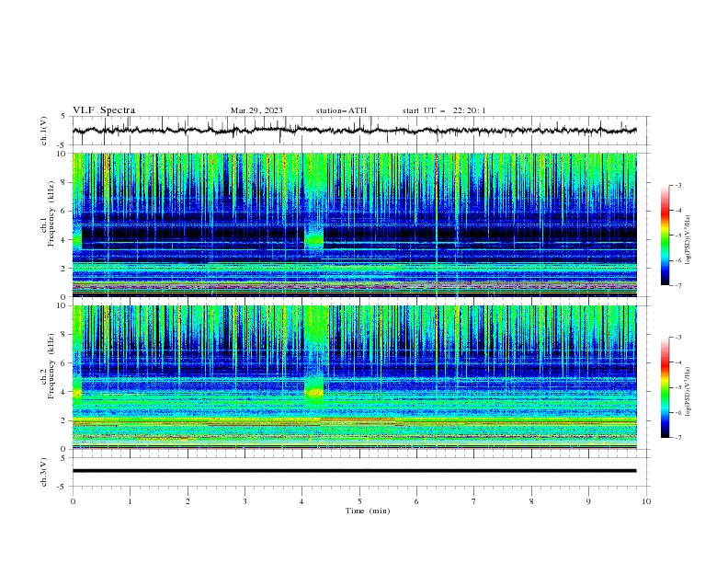This screenshot has width=728, height=563.
Task: Click the "-6" label on ch.2 colorbar
Action: [x=677, y=412]
